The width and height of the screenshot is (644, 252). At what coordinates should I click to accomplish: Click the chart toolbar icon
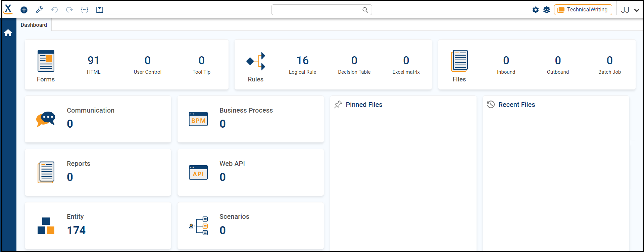coord(100,10)
